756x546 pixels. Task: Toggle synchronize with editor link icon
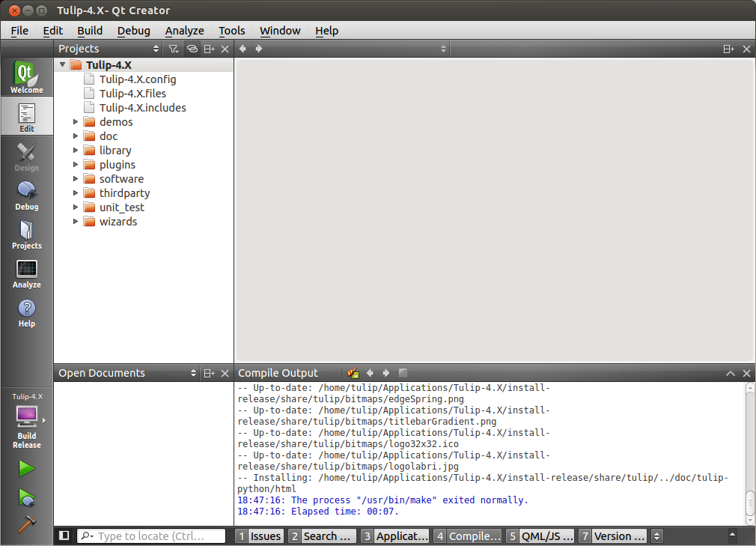192,49
